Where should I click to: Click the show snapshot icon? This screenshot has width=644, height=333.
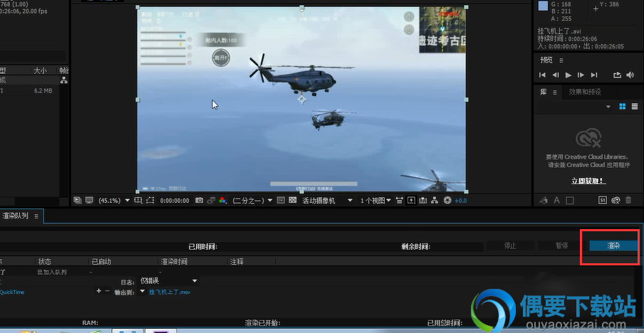tap(211, 201)
